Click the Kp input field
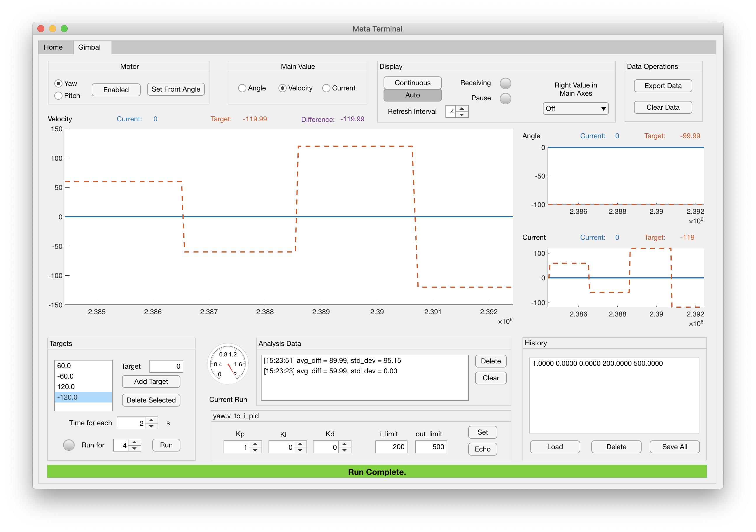 [x=236, y=447]
